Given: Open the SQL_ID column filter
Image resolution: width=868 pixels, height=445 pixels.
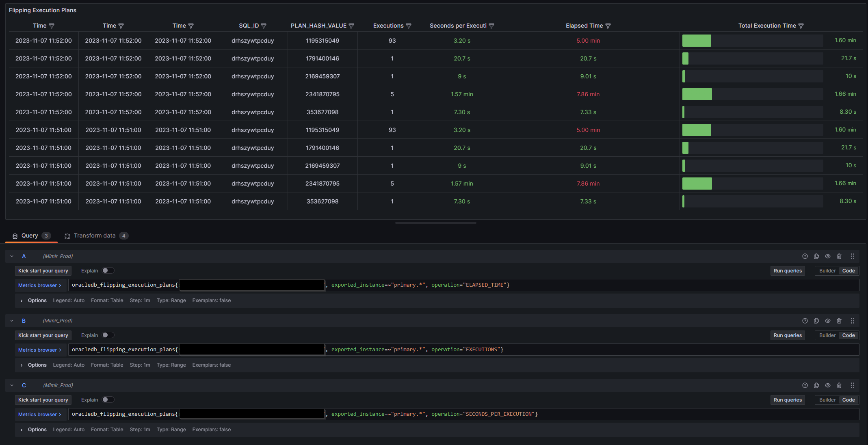Looking at the screenshot, I should pyautogui.click(x=264, y=26).
